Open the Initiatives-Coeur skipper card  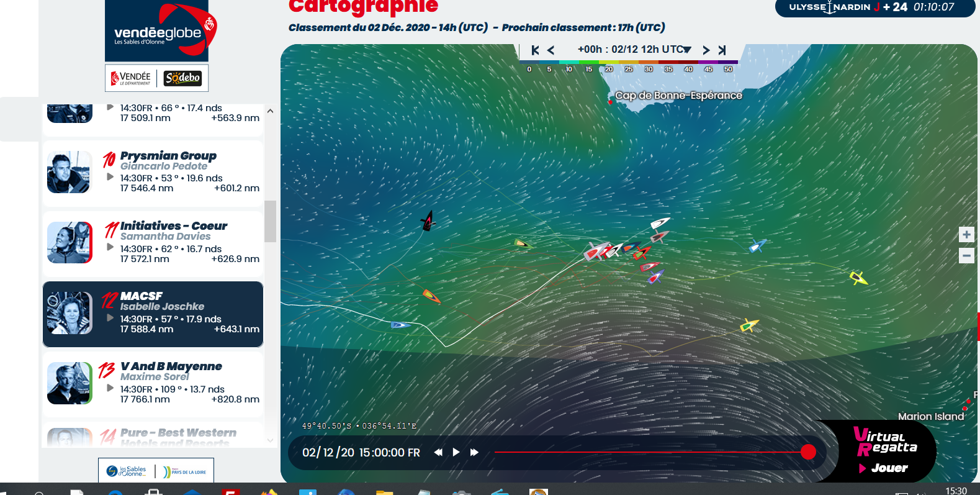(x=153, y=243)
